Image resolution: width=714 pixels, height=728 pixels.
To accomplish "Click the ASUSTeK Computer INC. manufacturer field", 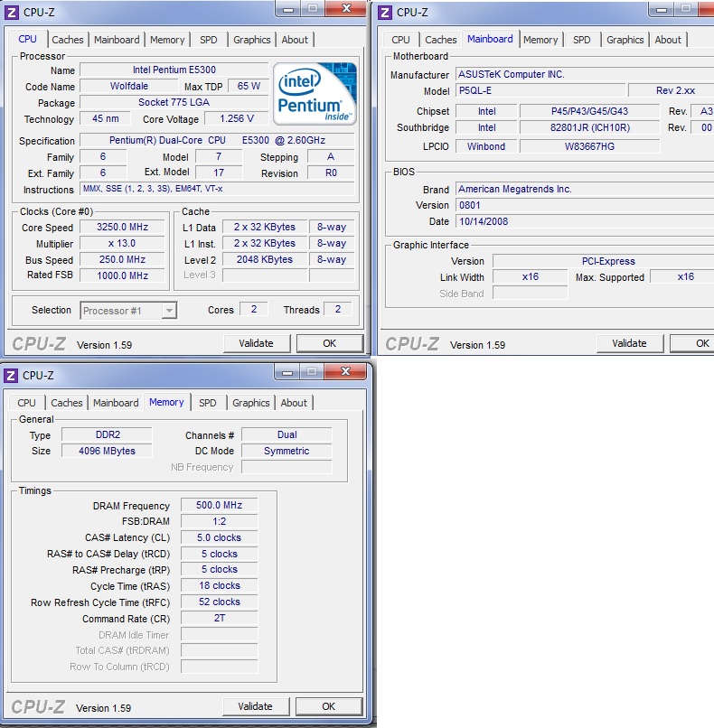I will point(585,74).
